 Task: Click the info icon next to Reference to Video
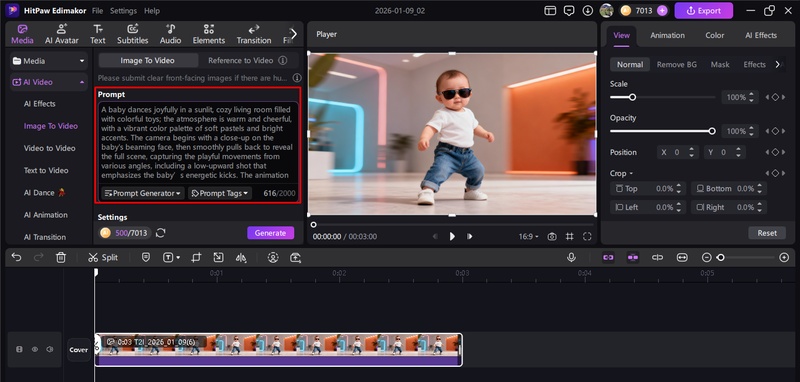[282, 60]
